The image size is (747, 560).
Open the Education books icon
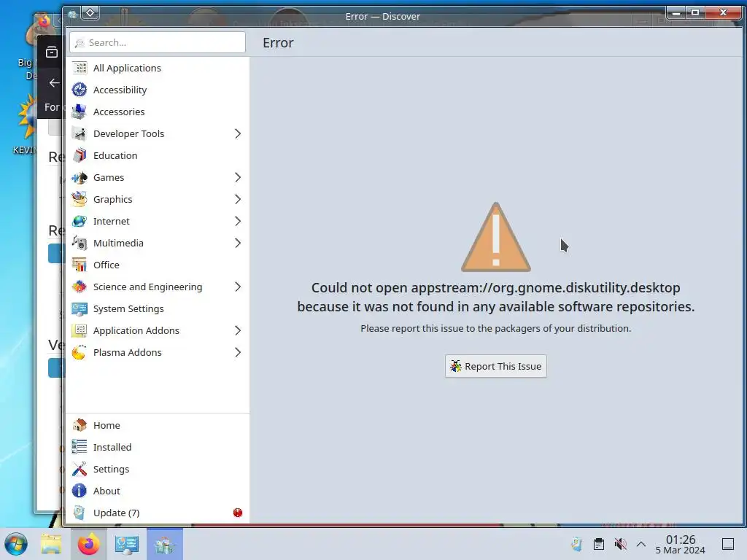click(80, 156)
